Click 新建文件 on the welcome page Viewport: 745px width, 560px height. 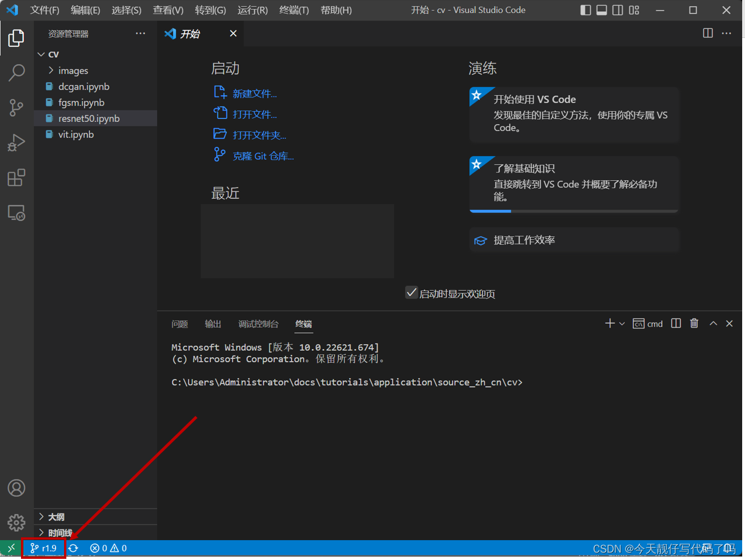[x=254, y=93]
